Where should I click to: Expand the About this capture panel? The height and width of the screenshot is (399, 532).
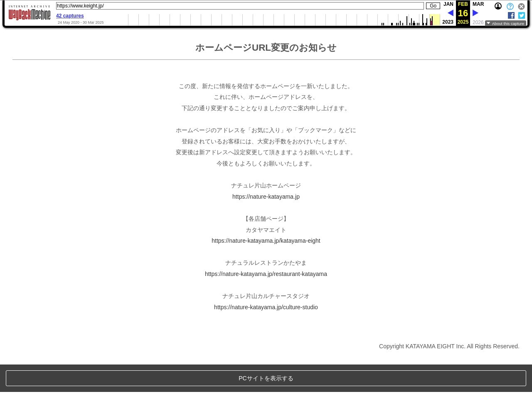[x=505, y=23]
